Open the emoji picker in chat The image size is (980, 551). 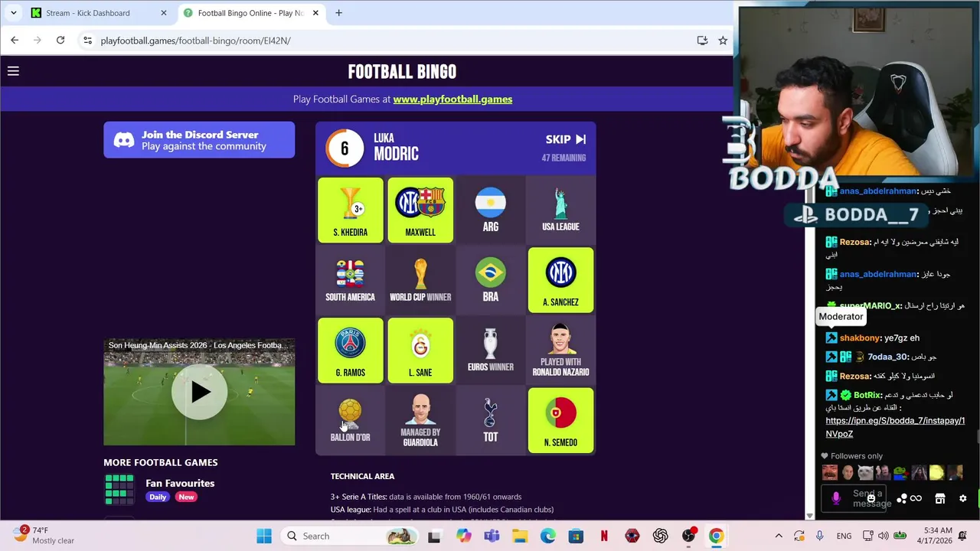click(x=871, y=498)
